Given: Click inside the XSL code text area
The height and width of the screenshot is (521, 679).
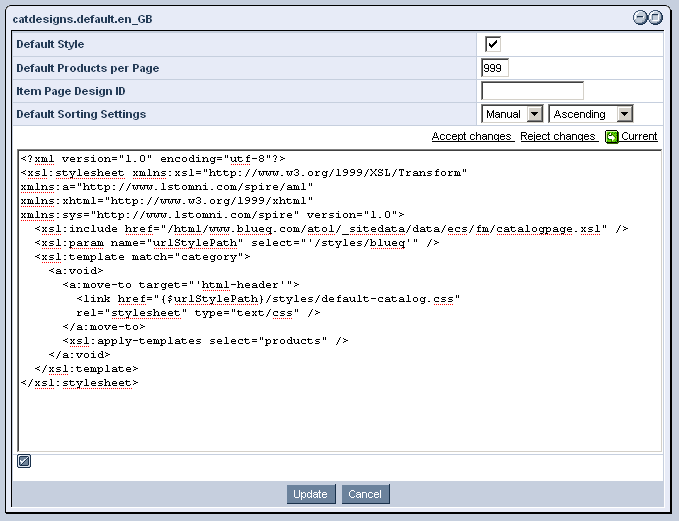Looking at the screenshot, I should [x=340, y=301].
